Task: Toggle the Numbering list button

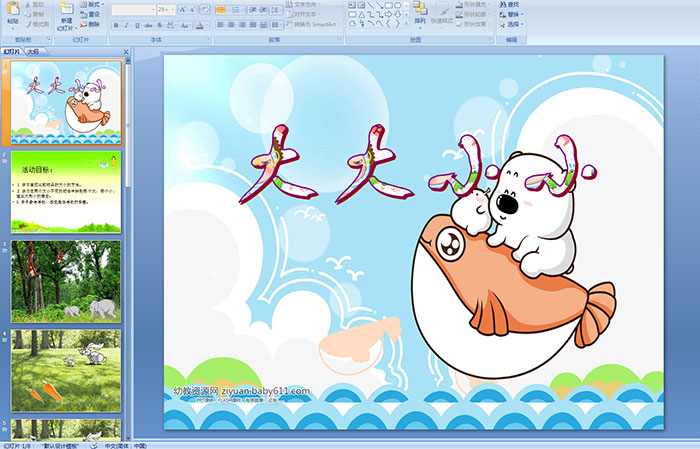Action: [x=236, y=10]
